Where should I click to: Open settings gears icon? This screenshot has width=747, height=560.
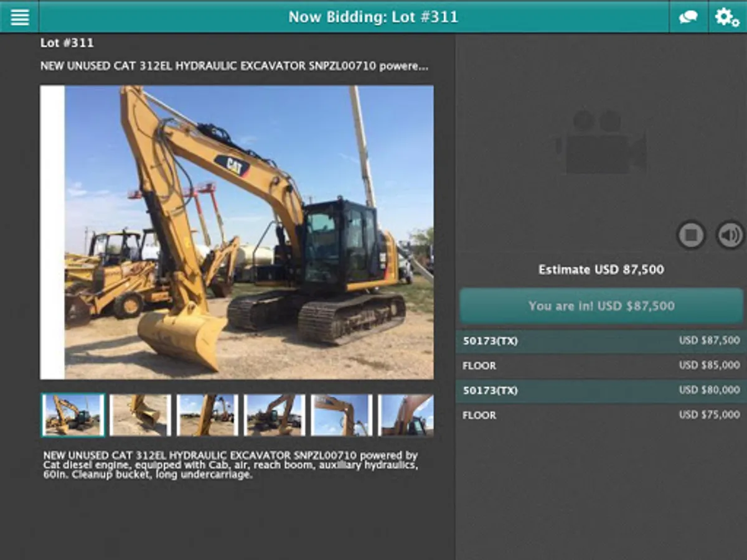(x=727, y=17)
